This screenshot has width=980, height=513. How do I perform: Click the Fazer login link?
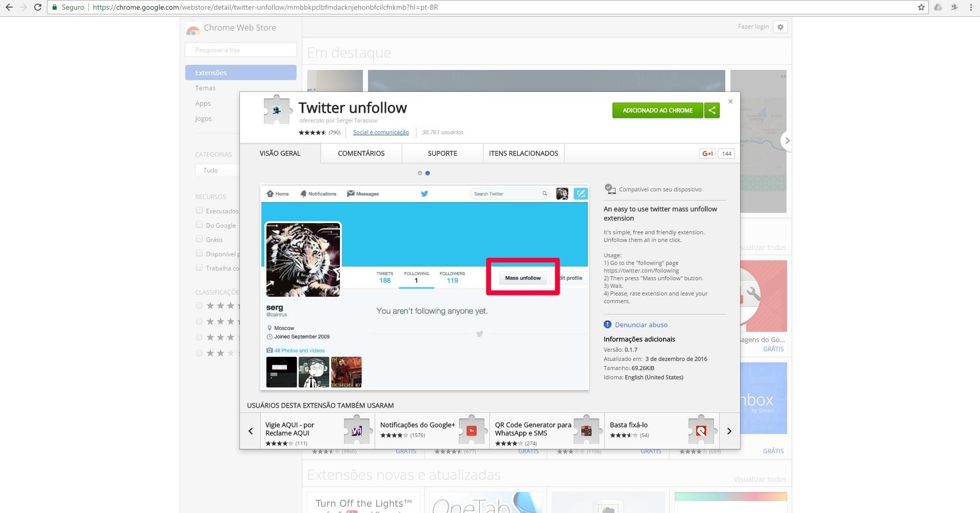(753, 27)
